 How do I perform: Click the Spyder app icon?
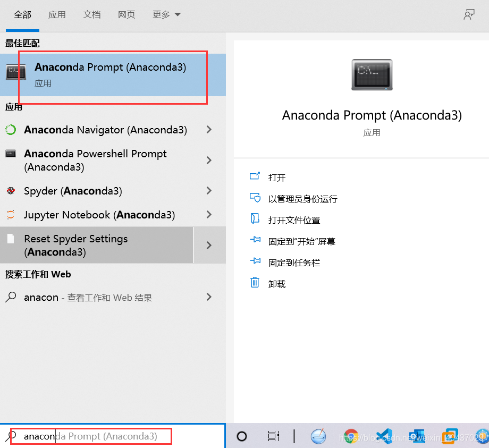[x=11, y=190]
